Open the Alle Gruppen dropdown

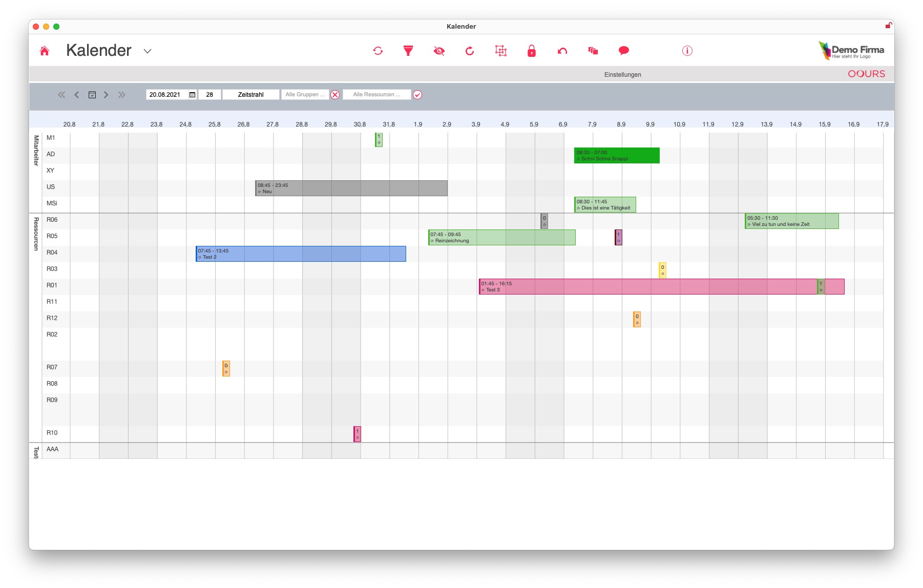click(x=305, y=95)
